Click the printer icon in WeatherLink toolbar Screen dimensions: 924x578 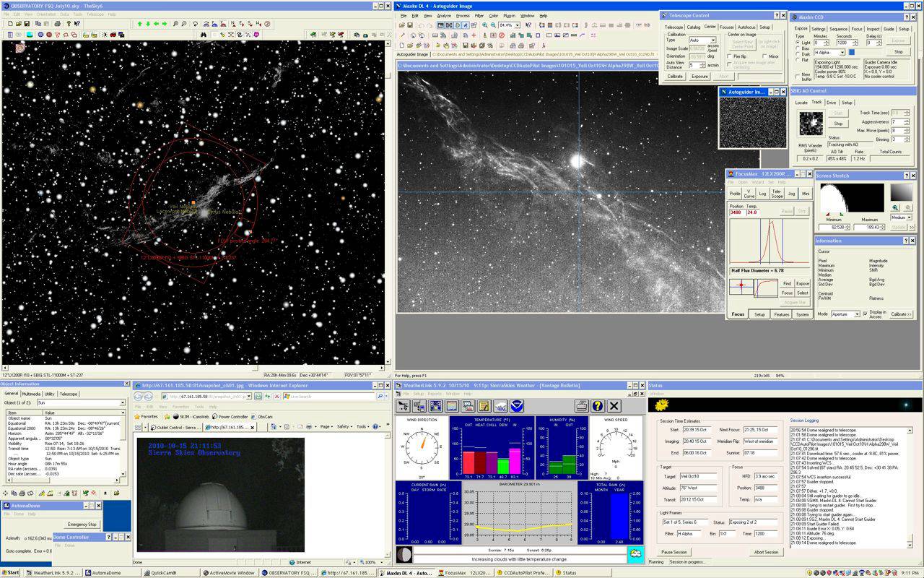click(x=582, y=406)
